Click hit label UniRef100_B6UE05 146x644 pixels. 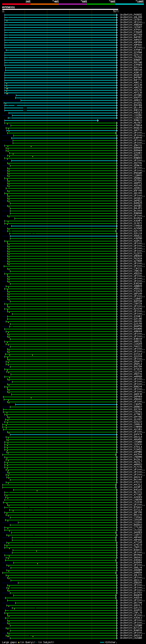pos(131,75)
